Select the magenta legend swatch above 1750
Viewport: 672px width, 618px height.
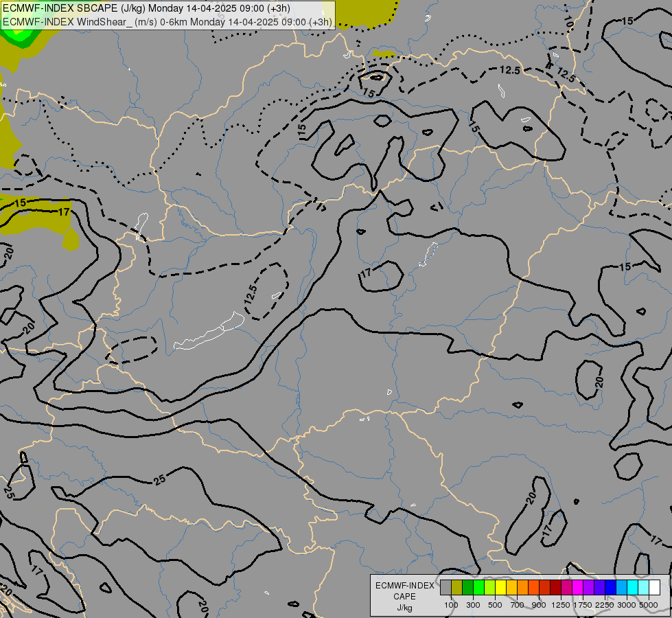point(577,588)
